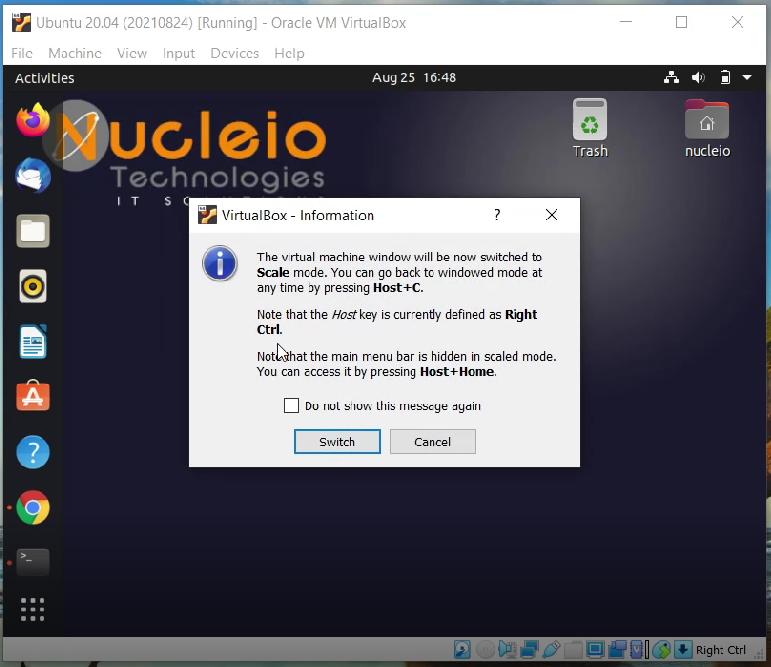Image resolution: width=771 pixels, height=667 pixels.
Task: Click the mouse integration icon in the status bar
Action: 662,649
